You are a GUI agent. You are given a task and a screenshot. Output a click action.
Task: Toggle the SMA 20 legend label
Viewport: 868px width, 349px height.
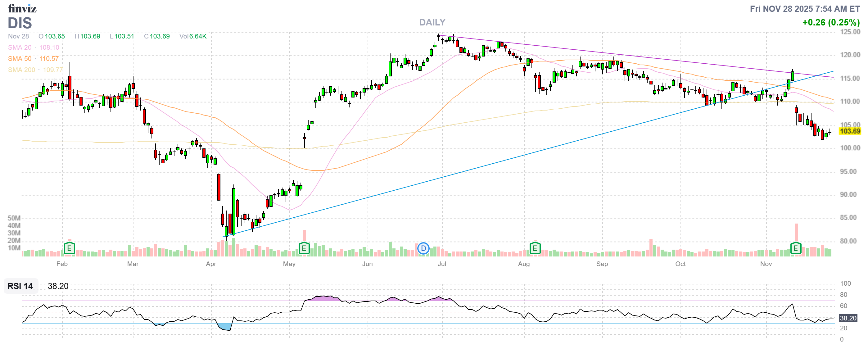click(20, 48)
